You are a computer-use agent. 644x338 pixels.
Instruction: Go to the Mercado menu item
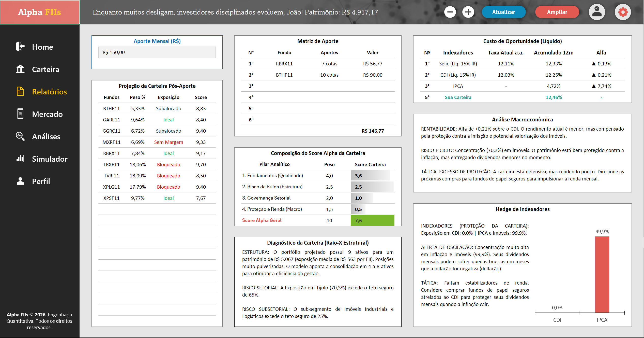(47, 114)
